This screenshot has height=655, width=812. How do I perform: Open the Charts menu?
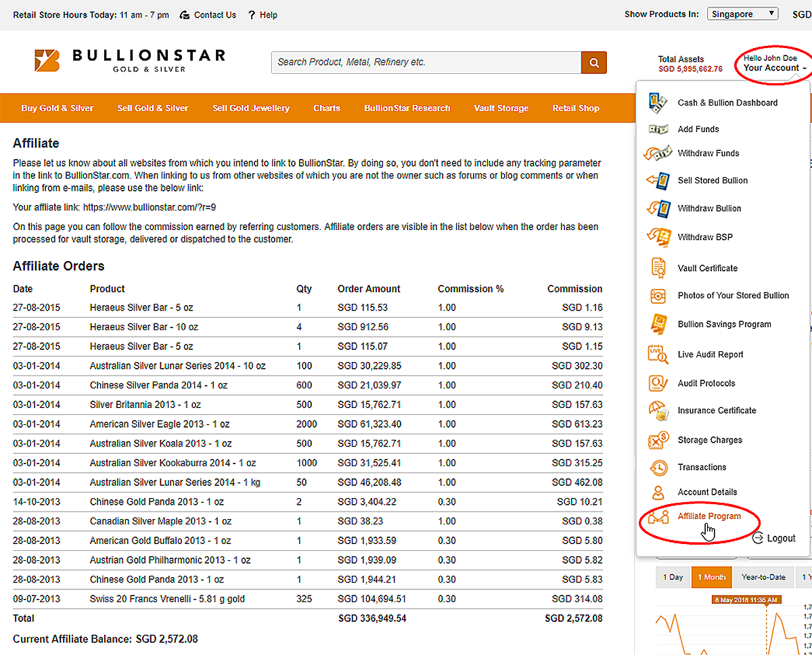coord(327,108)
